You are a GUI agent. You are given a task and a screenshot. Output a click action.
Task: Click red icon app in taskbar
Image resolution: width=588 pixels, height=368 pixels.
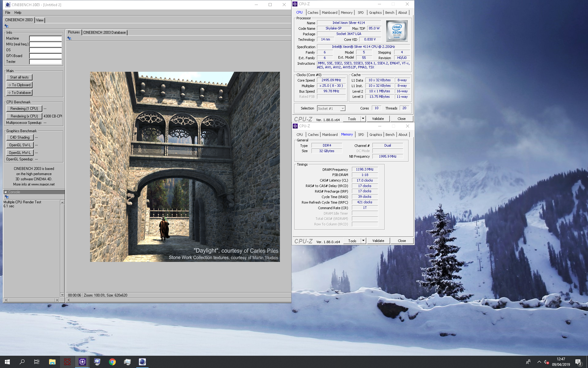[67, 362]
